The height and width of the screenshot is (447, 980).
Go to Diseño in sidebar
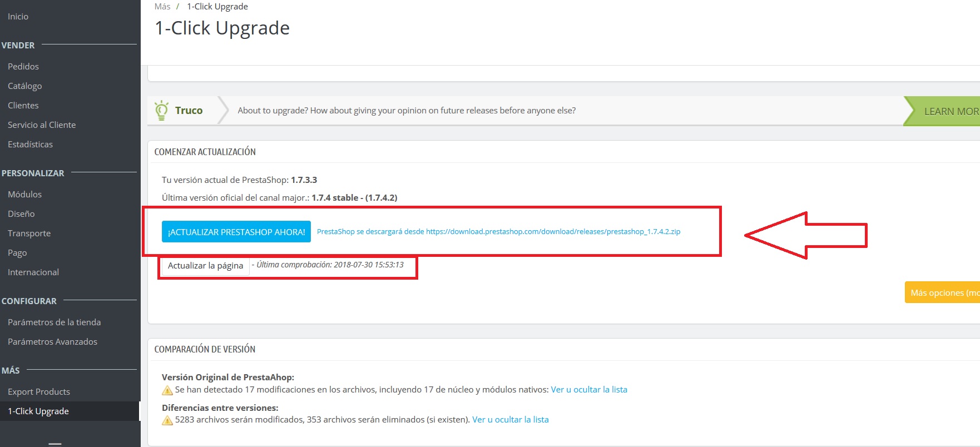[x=21, y=213]
